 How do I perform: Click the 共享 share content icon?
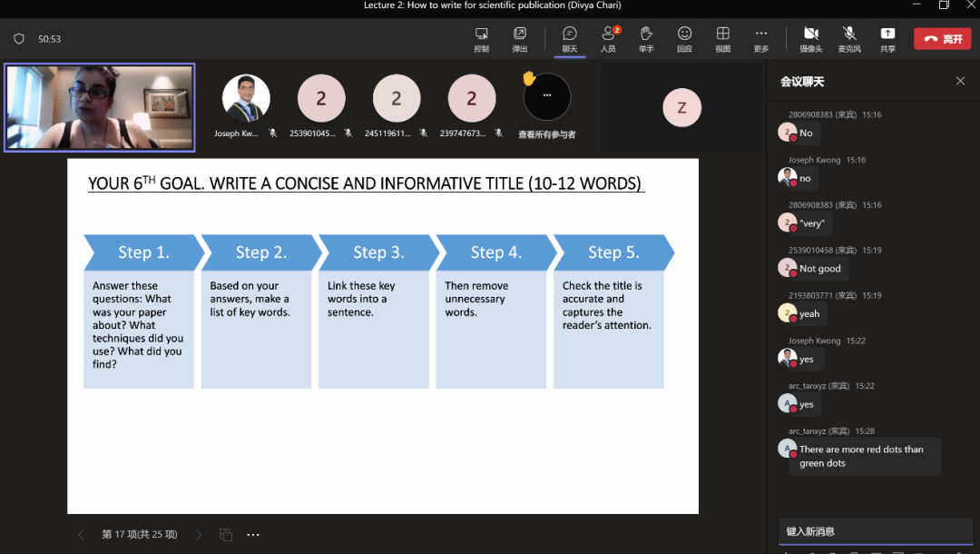click(x=887, y=38)
